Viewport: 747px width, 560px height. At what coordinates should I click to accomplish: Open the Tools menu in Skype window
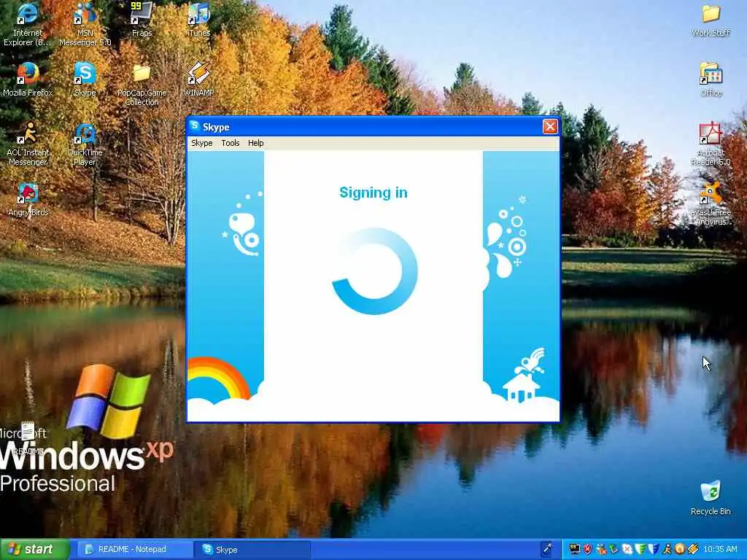pos(230,143)
